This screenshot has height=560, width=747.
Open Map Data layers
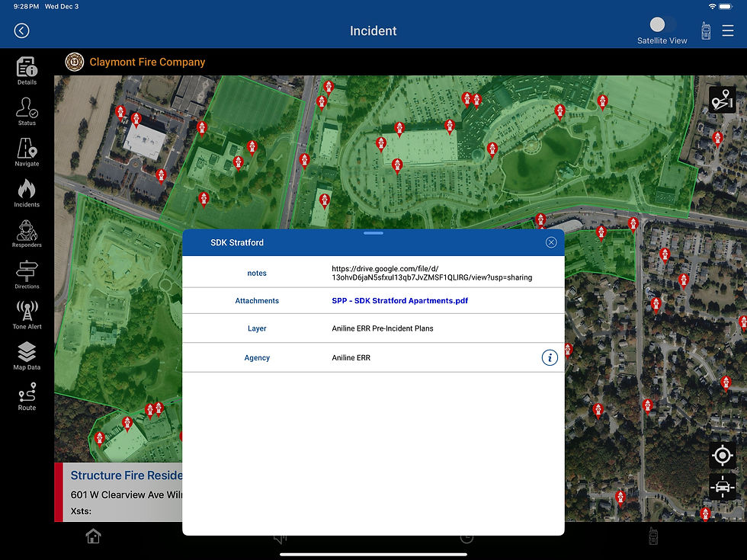coord(27,356)
